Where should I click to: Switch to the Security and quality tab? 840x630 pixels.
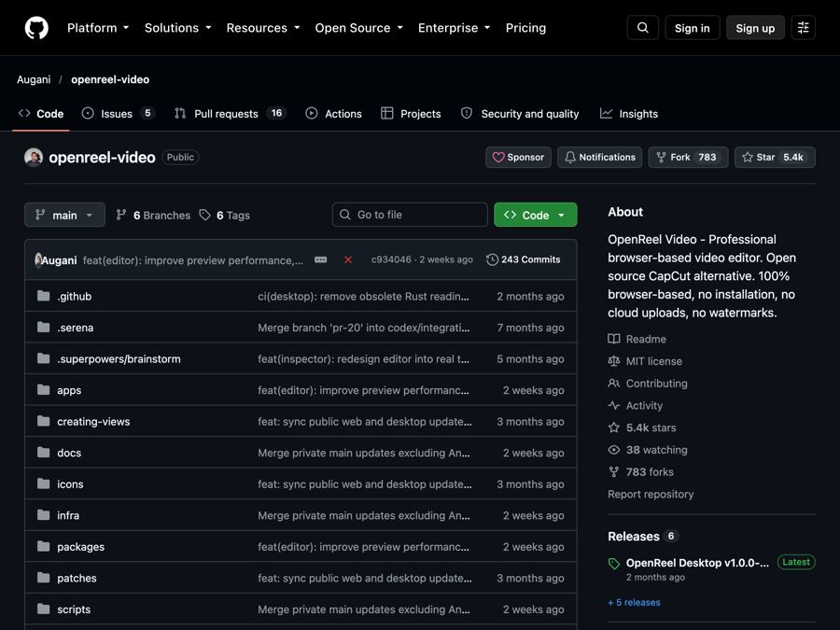pyautogui.click(x=520, y=114)
